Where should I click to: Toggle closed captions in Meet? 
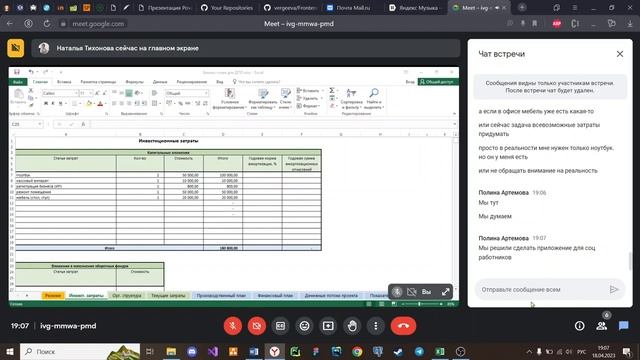point(280,326)
